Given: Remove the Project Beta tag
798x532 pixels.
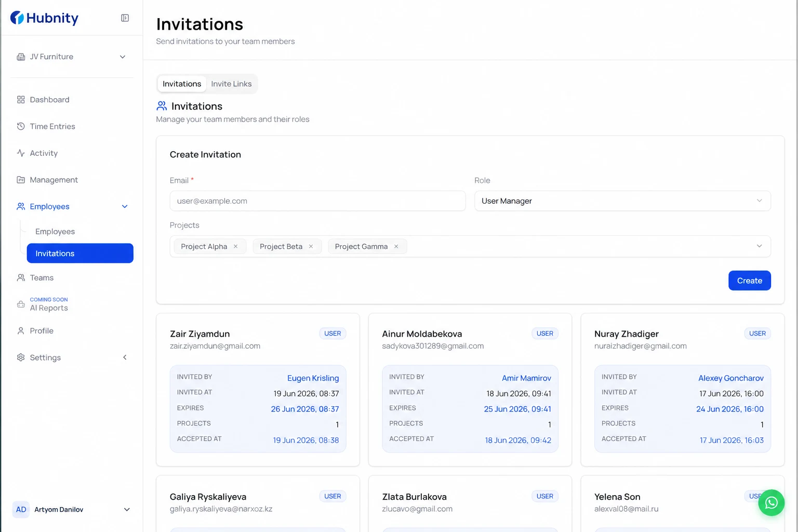Looking at the screenshot, I should coord(311,246).
